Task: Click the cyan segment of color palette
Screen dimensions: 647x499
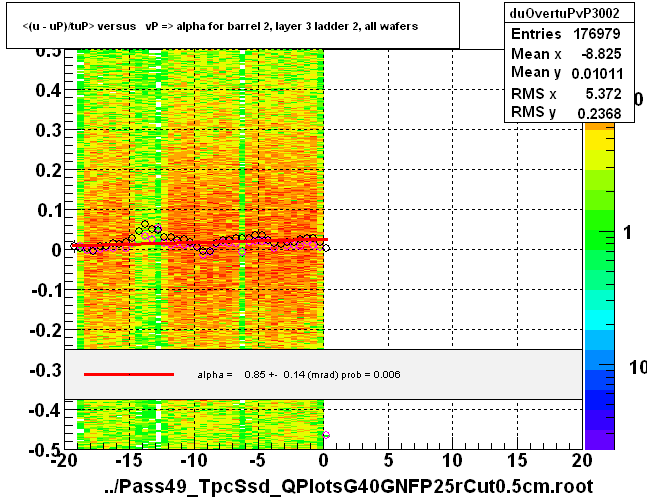Action: tap(600, 320)
